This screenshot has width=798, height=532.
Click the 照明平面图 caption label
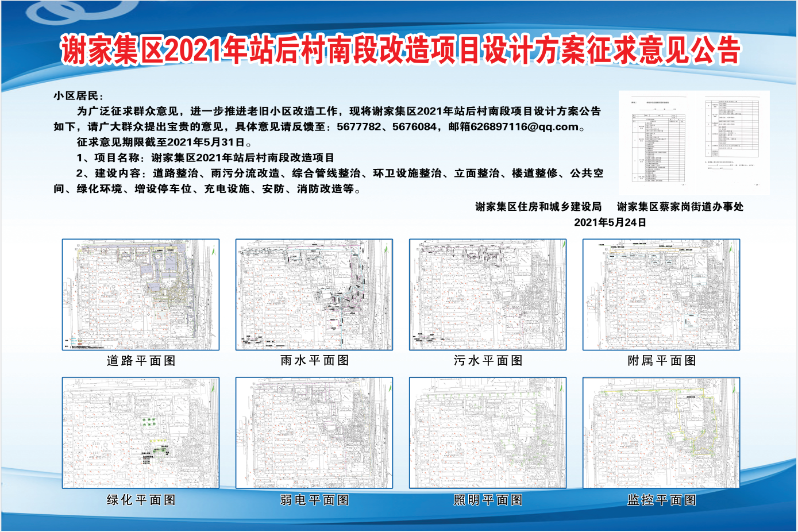(488, 500)
